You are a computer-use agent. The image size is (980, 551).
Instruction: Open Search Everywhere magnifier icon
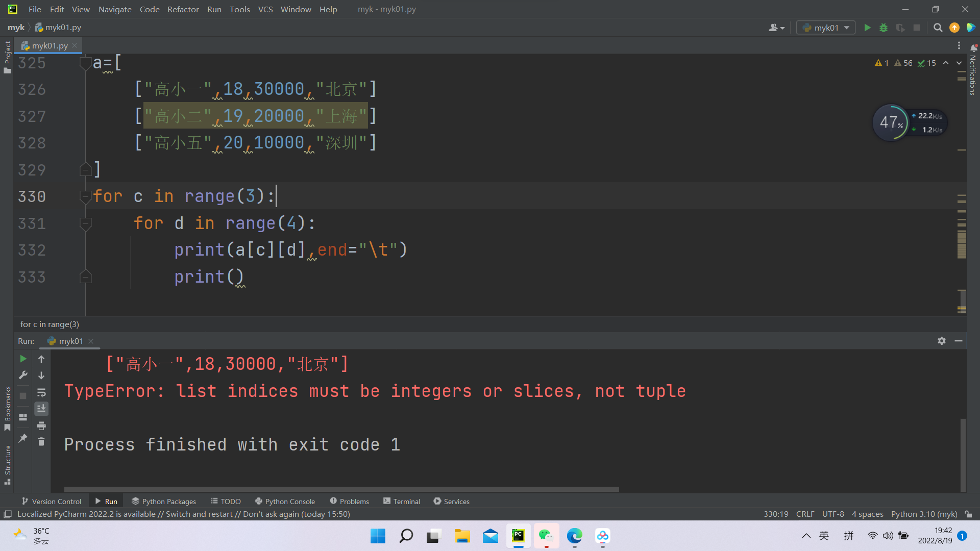[938, 28]
